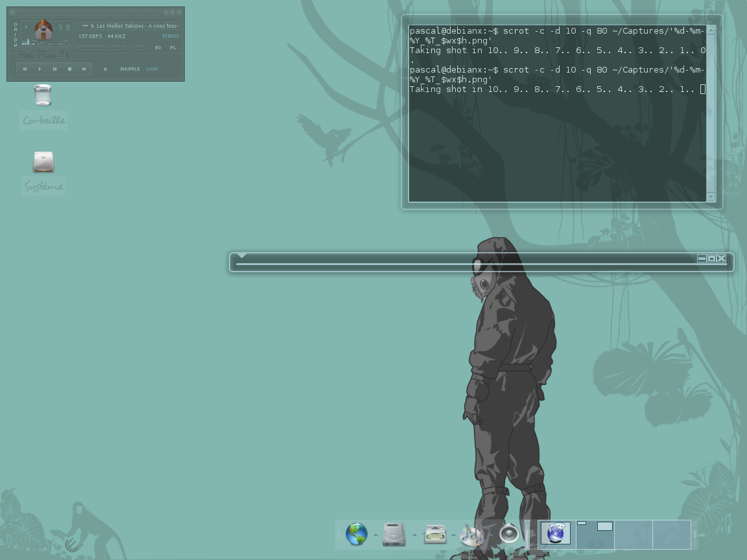Close the collapsed window in the desktop middle
Image resolution: width=747 pixels, height=560 pixels.
pyautogui.click(x=721, y=258)
